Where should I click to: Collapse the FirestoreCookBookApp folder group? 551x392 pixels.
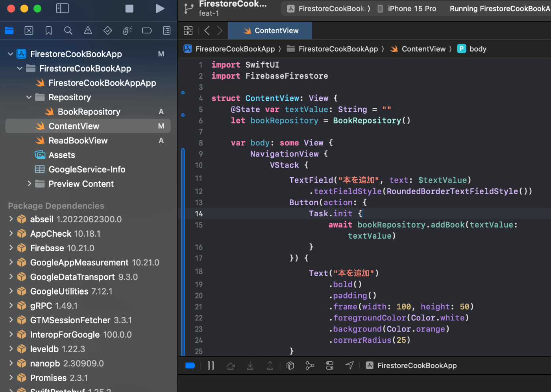click(x=20, y=68)
